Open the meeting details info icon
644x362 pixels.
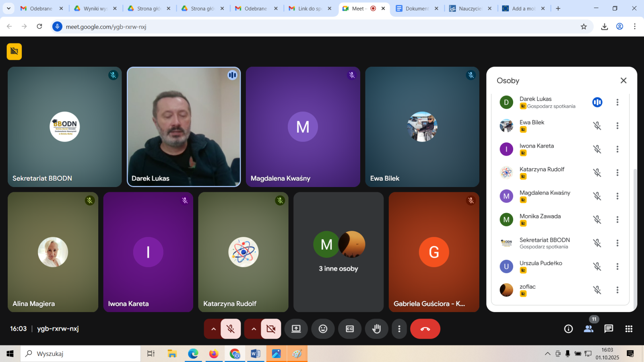coord(568,329)
